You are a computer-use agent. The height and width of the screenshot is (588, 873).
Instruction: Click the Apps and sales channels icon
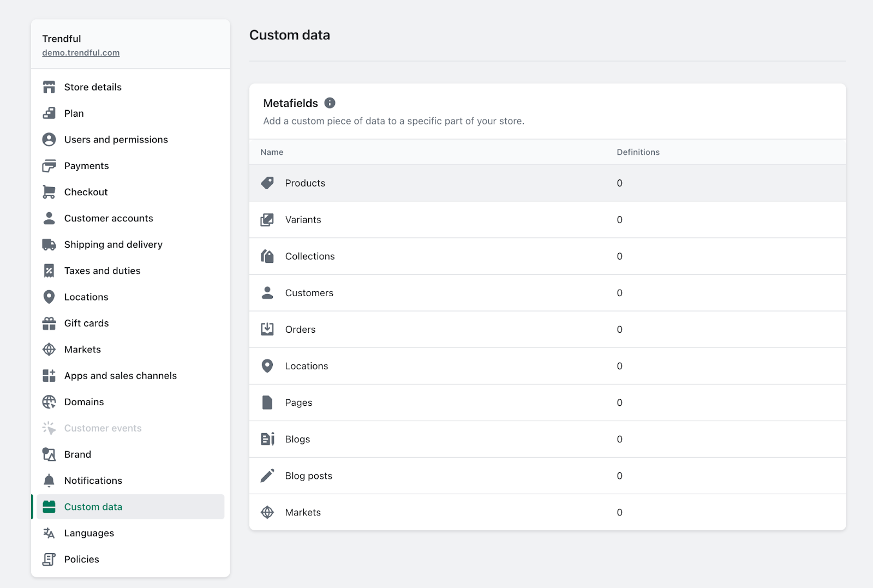coord(49,376)
